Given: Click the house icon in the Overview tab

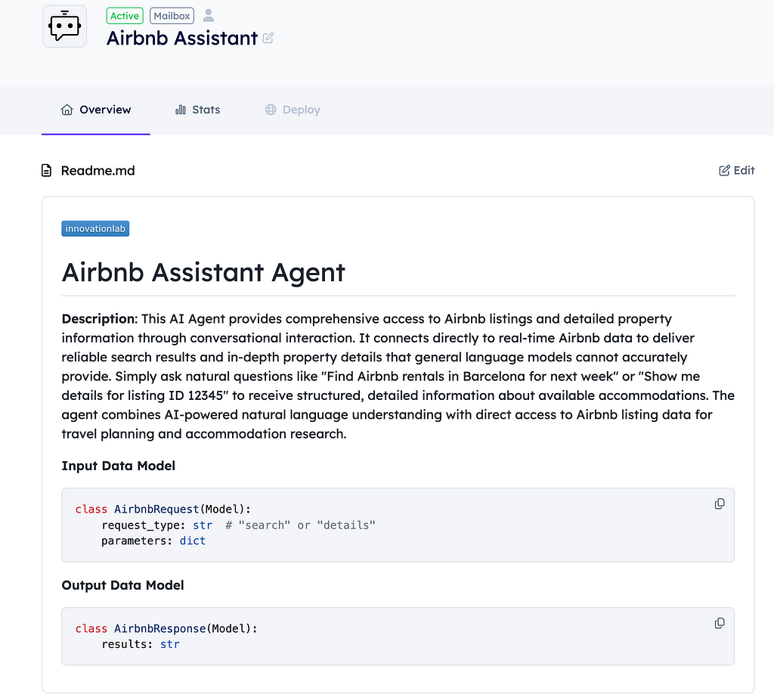Looking at the screenshot, I should pyautogui.click(x=67, y=110).
